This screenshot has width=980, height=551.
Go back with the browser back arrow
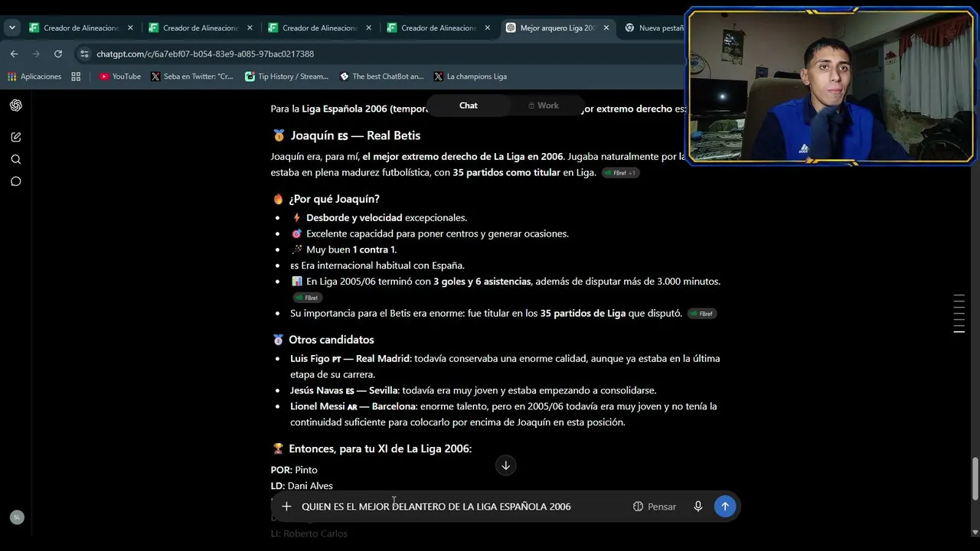(x=14, y=54)
